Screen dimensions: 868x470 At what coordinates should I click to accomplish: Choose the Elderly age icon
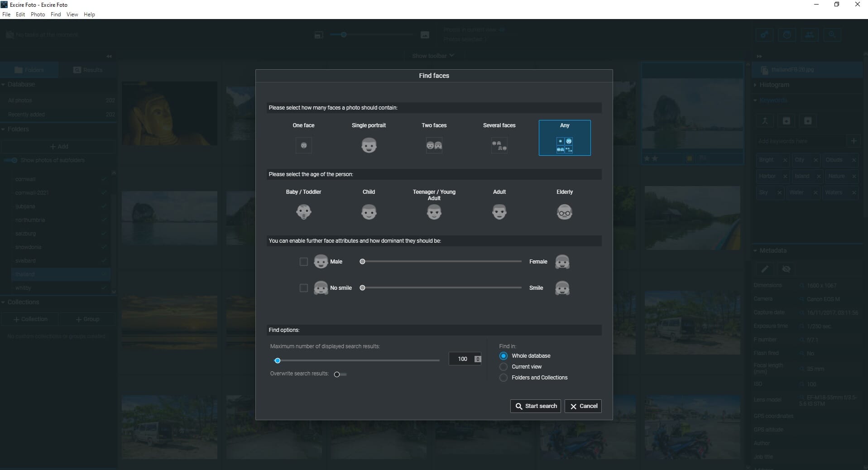pos(564,212)
